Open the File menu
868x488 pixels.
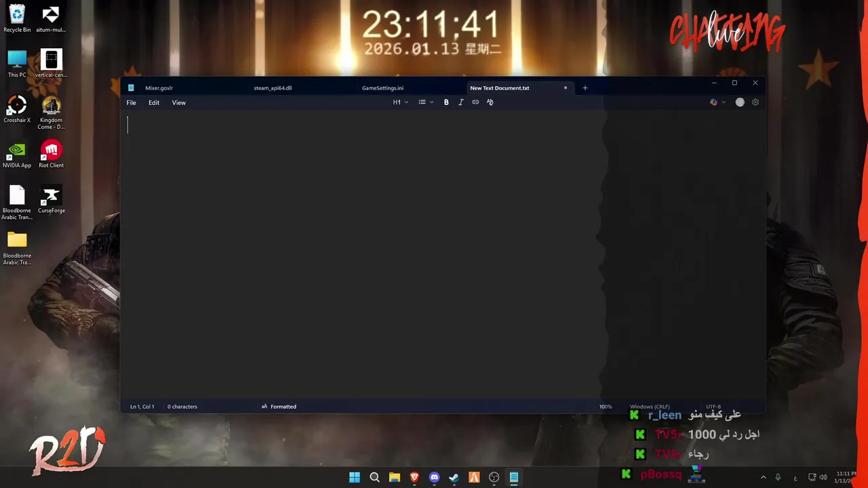coord(132,103)
